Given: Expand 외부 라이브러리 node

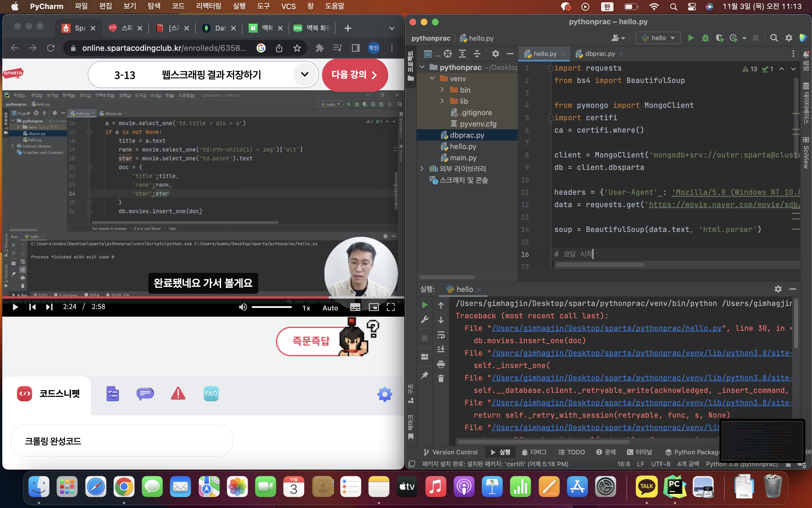Looking at the screenshot, I should click(x=422, y=169).
